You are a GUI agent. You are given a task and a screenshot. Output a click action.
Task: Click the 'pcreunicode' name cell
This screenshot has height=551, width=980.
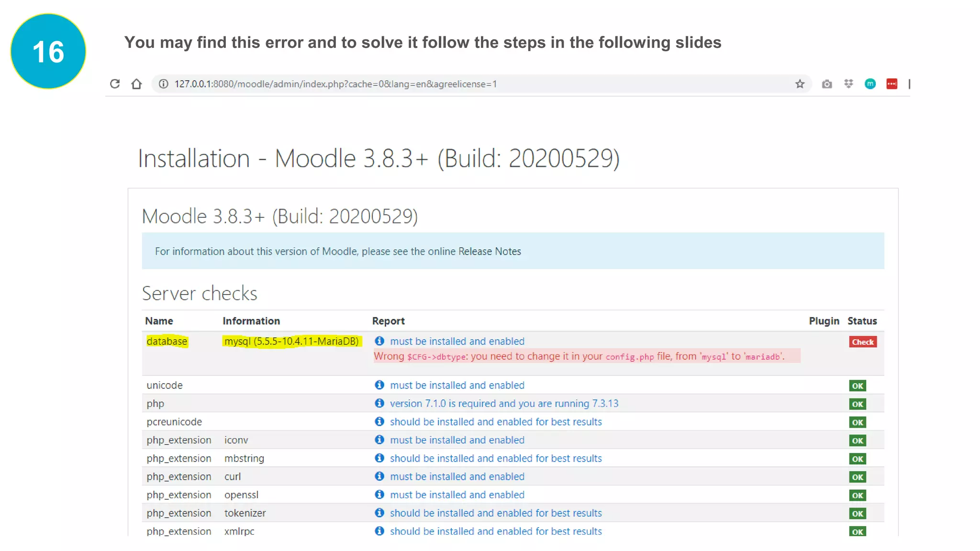pos(174,422)
